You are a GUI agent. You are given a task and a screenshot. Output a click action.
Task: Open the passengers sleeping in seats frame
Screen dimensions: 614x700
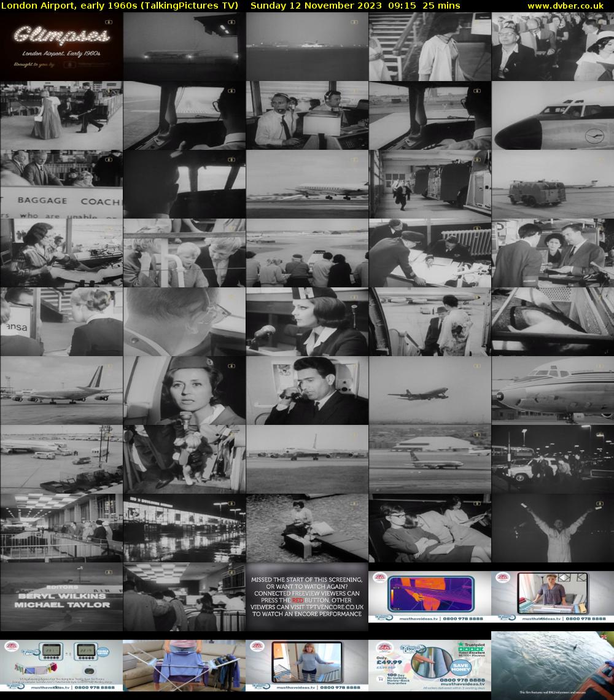pyautogui.click(x=430, y=527)
